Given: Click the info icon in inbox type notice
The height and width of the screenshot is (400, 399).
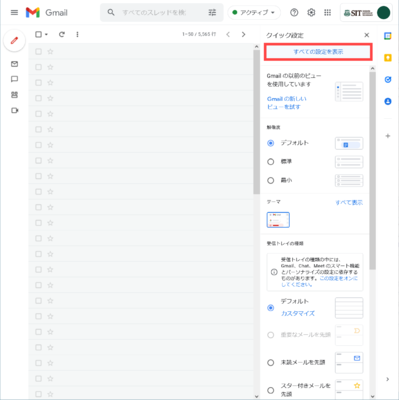Looking at the screenshot, I should pyautogui.click(x=274, y=272).
